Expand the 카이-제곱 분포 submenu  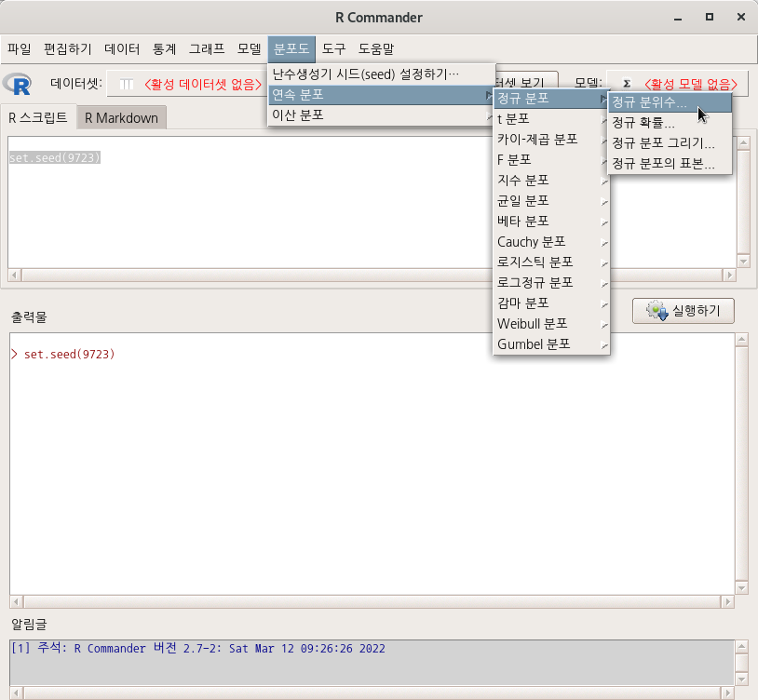[551, 140]
